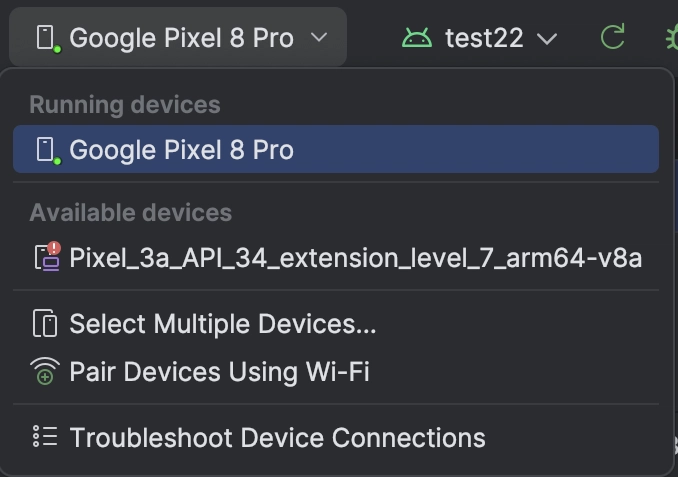The image size is (678, 477).
Task: Choose Pair Devices Using Wi-Fi
Action: tap(336, 371)
